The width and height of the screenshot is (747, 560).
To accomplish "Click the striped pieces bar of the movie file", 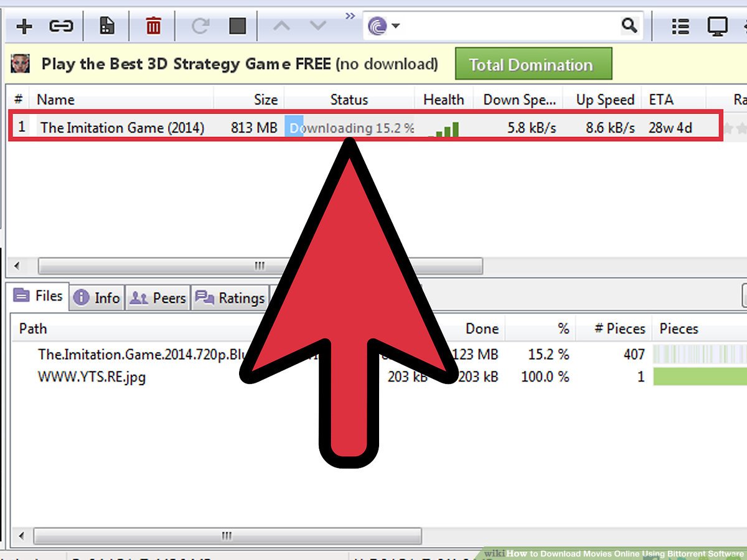I will pyautogui.click(x=700, y=354).
